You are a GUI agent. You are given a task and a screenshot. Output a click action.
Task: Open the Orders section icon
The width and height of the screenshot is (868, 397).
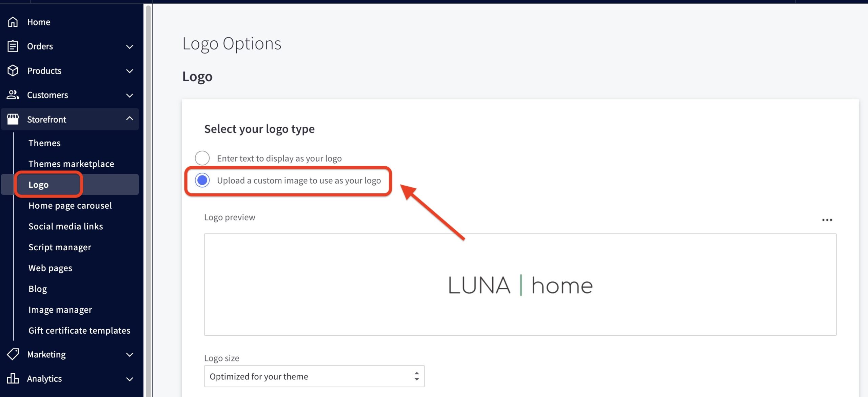tap(13, 46)
